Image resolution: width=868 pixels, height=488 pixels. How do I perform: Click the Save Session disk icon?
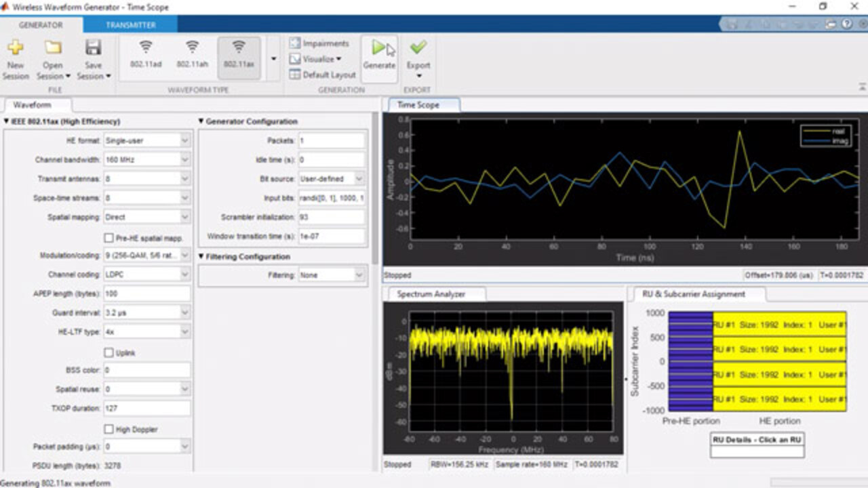94,48
